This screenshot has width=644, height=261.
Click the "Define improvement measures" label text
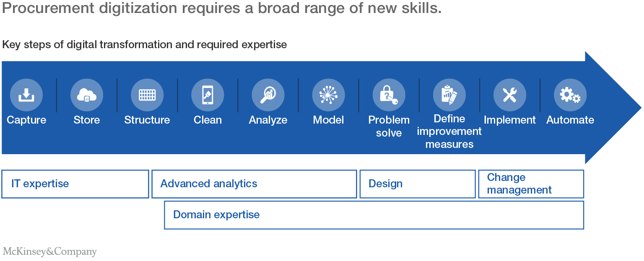pyautogui.click(x=449, y=132)
